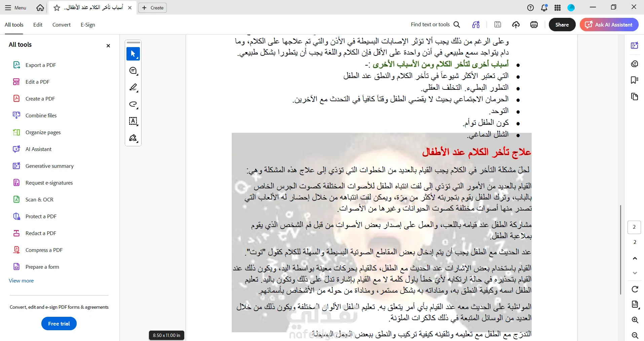This screenshot has height=341, width=644.
Task: Click the vertical document scrollbar
Action: point(620,250)
